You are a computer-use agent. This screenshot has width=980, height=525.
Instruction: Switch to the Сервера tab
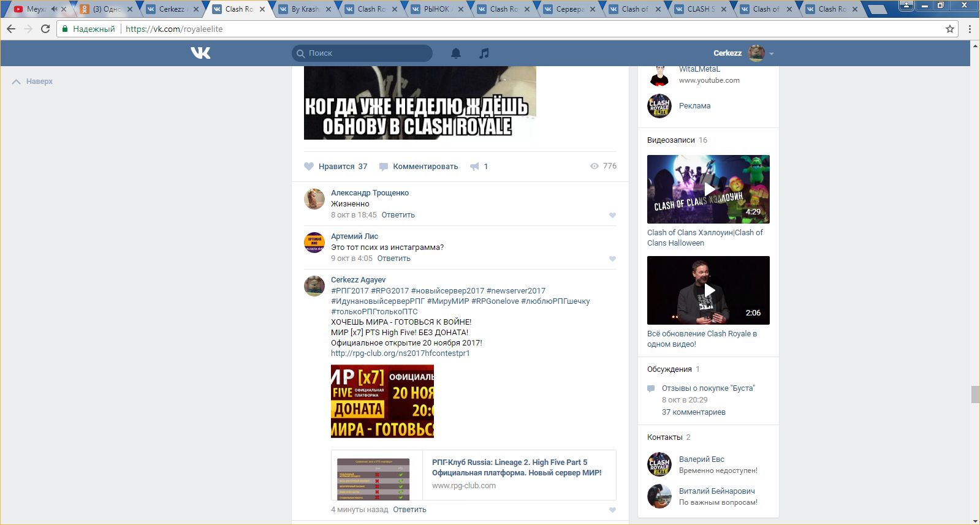coord(569,9)
